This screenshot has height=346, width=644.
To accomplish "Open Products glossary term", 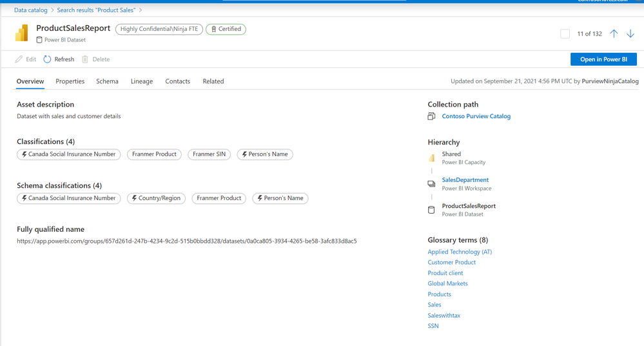I will click(440, 294).
